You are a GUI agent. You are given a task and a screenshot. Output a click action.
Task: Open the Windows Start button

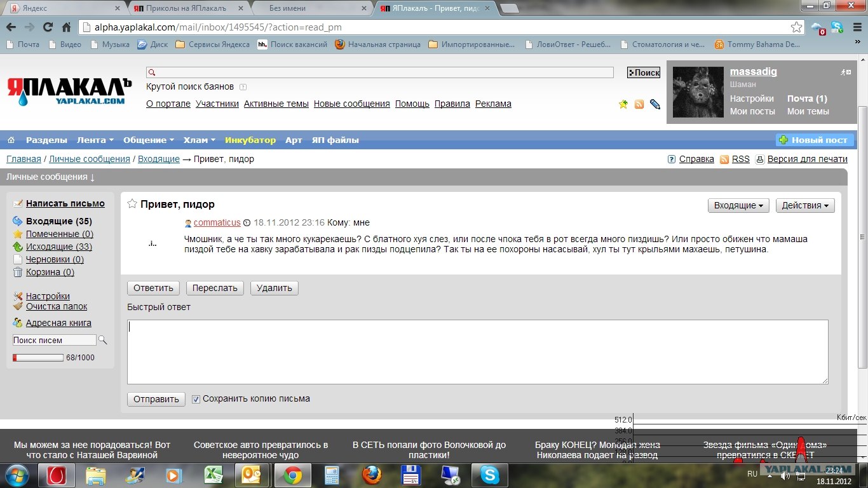tap(17, 475)
